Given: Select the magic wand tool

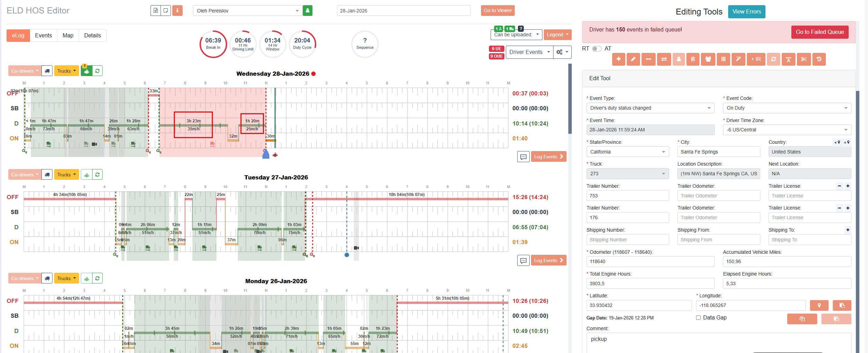Looking at the screenshot, I should 739,59.
